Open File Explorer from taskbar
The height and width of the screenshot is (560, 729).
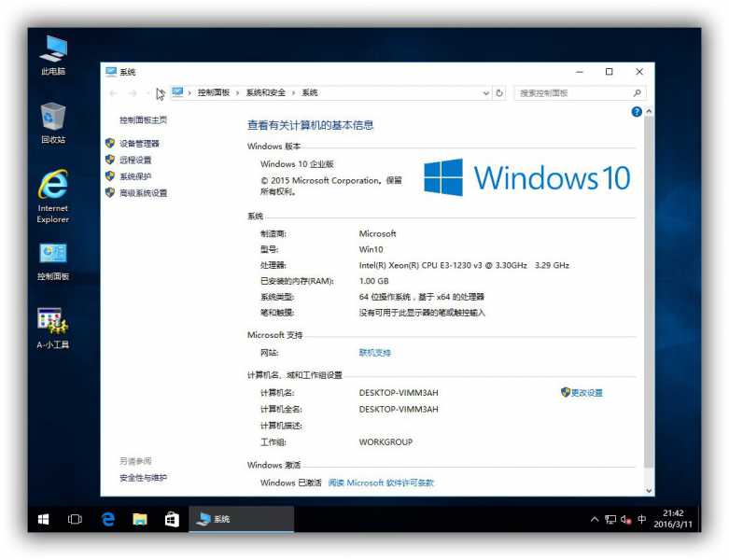pos(139,519)
